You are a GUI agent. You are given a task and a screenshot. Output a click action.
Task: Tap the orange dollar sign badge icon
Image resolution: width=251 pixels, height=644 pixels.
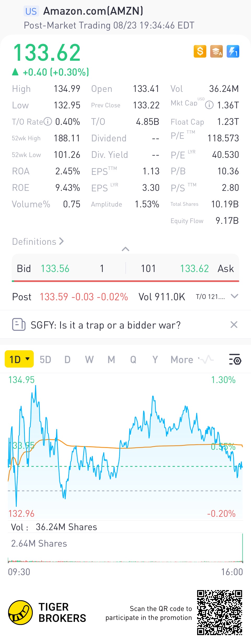(x=200, y=51)
